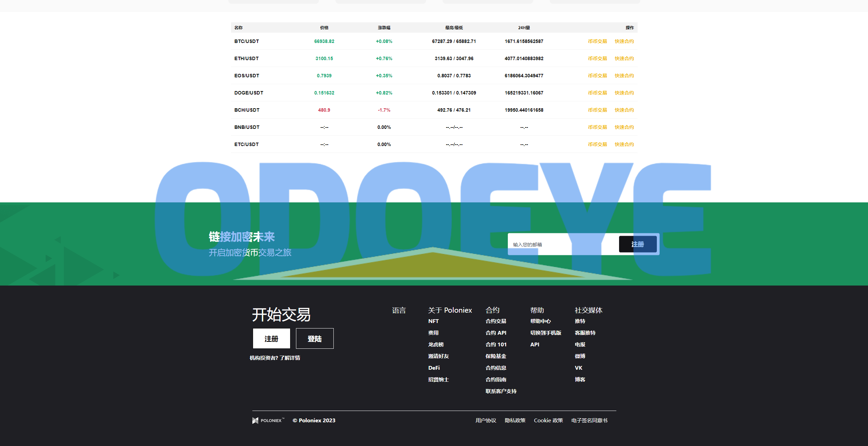Viewport: 868px width, 446px height.
Task: Click the 24H量 column header
Action: pos(524,28)
